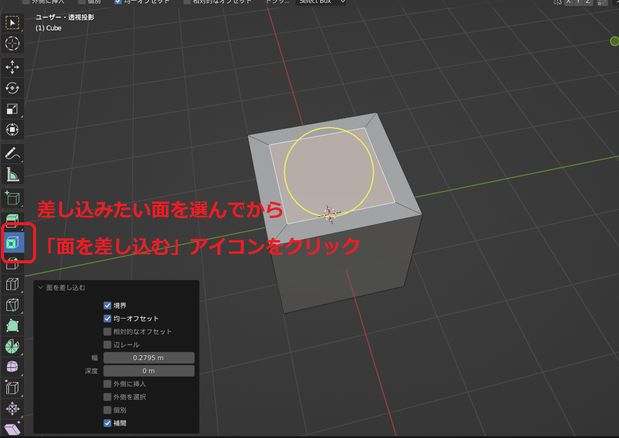This screenshot has height=438, width=619.
Task: Uncheck the 補間 checkbox
Action: [x=107, y=423]
